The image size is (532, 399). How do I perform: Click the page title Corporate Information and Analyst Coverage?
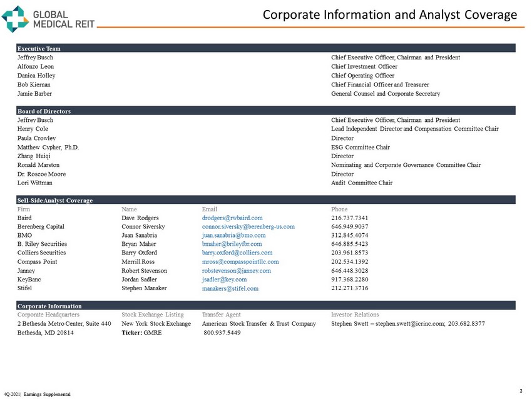pos(389,14)
